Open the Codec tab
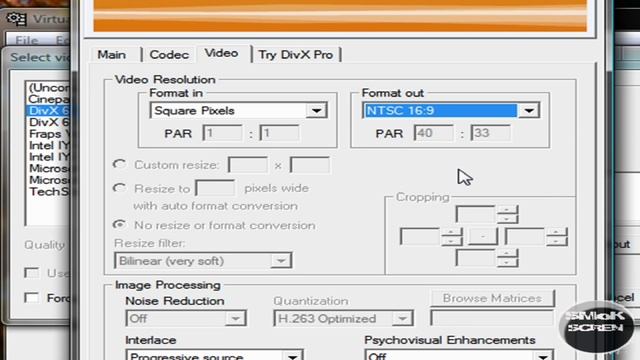 coord(169,55)
